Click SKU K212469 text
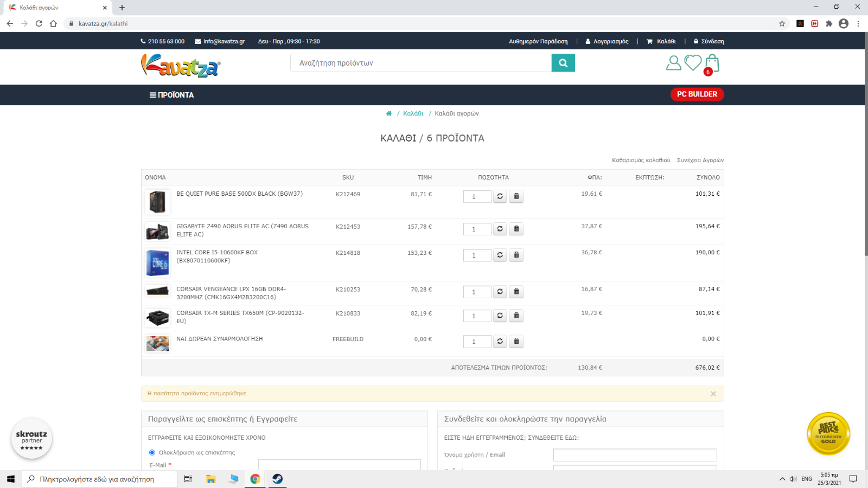 (348, 194)
